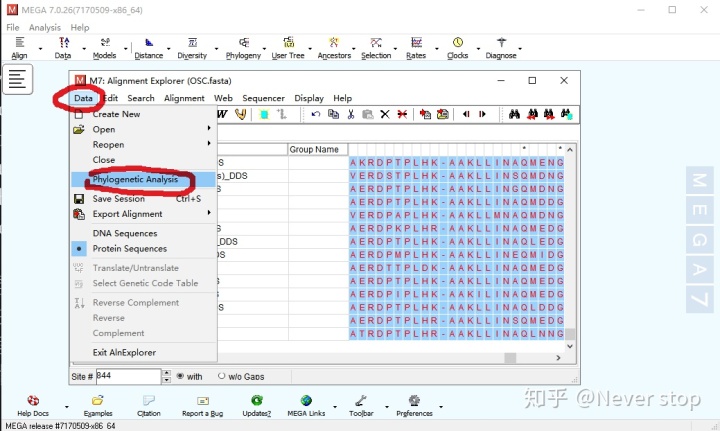Open the File menu in the main window
720x431 pixels.
[x=13, y=28]
